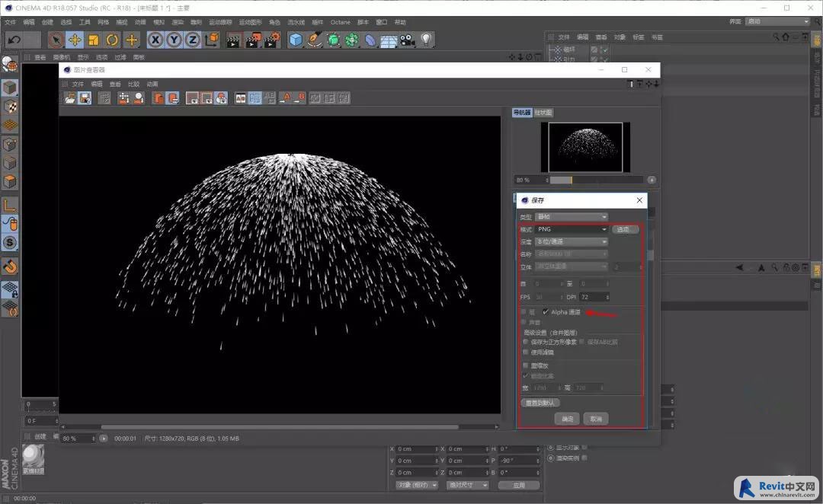The height and width of the screenshot is (504, 823).
Task: Open the depth dropdown showing 8 位/通道
Action: (572, 242)
